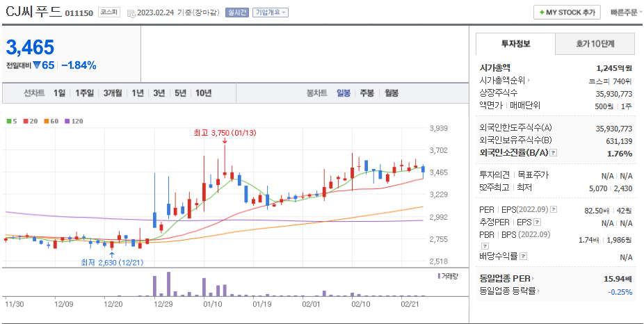The width and height of the screenshot is (644, 324).
Task: Select the 3개월 line chart period
Action: (x=113, y=93)
